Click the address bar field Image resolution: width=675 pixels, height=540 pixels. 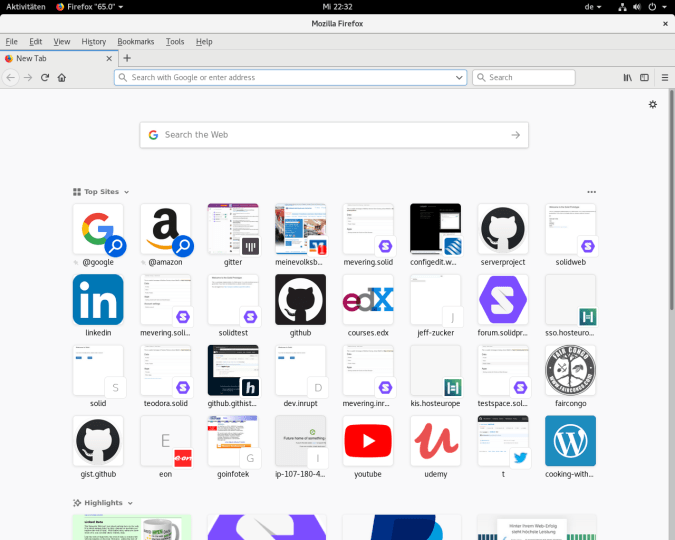tap(291, 78)
